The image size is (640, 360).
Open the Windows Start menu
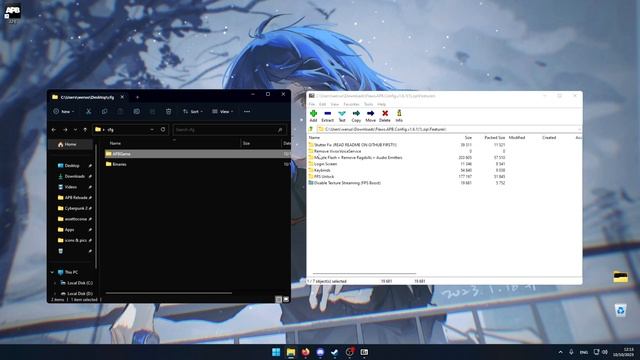(x=276, y=352)
